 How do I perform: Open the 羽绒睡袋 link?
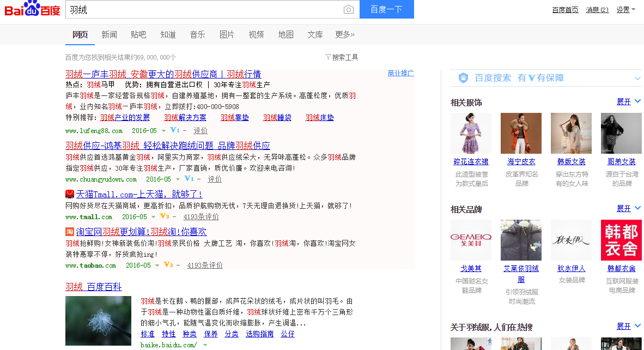(277, 118)
